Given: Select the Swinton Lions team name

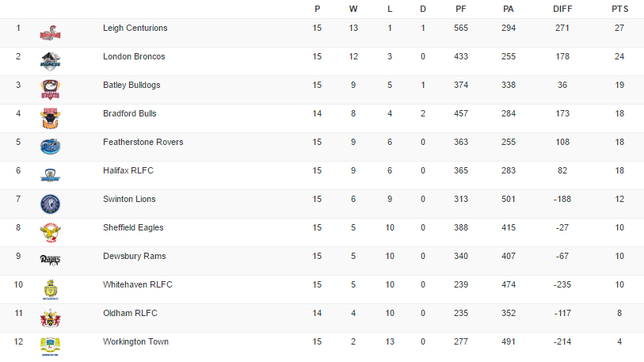Looking at the screenshot, I should [129, 200].
